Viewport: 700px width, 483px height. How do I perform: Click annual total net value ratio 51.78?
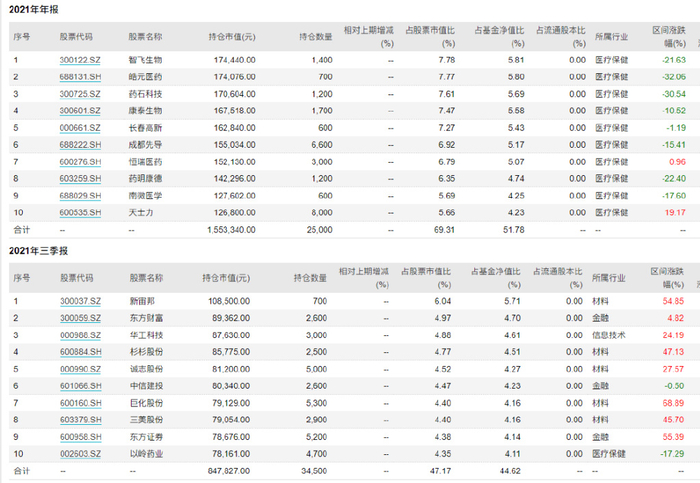(513, 230)
